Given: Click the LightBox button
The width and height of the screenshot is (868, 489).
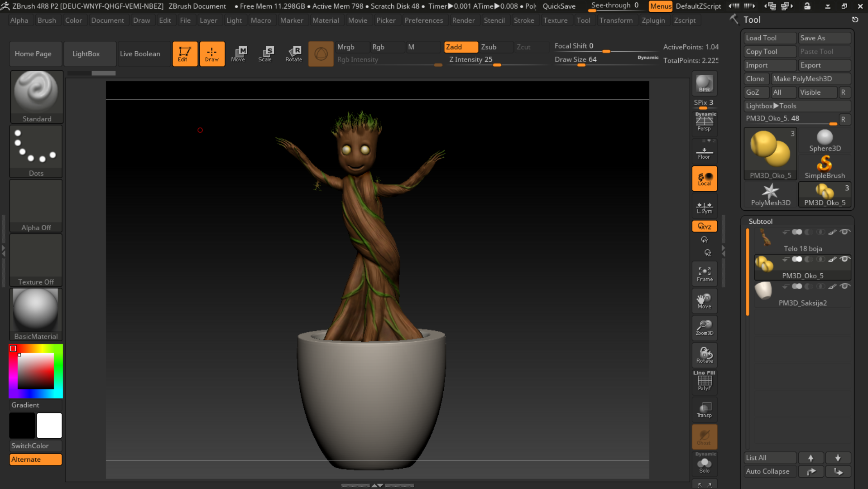Looking at the screenshot, I should pos(90,54).
